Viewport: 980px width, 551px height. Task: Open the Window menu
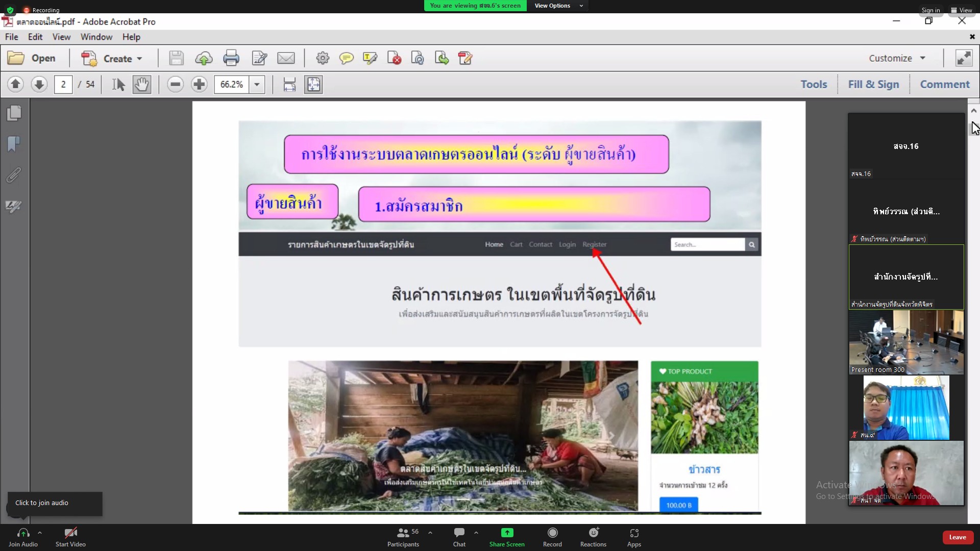click(x=96, y=37)
